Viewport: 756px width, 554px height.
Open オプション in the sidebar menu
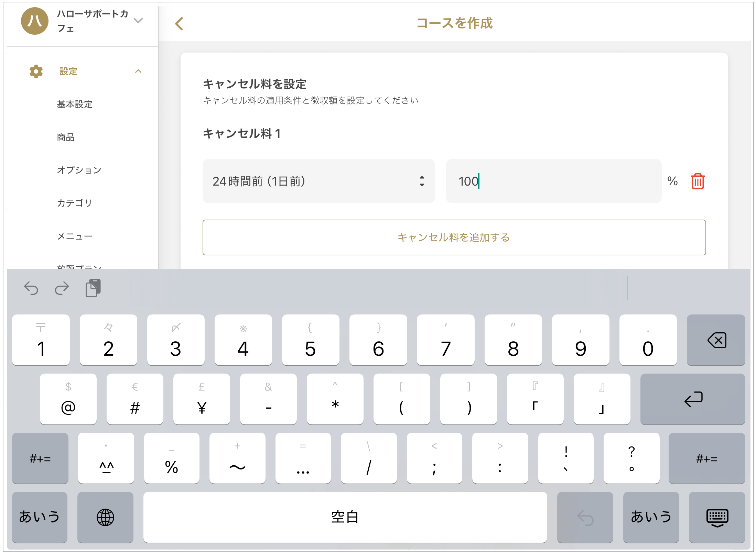click(x=79, y=170)
